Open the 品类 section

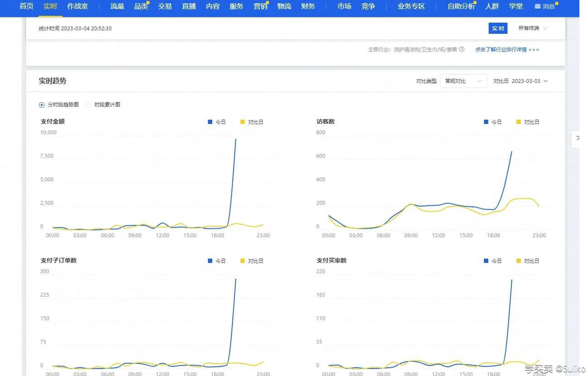[x=141, y=6]
